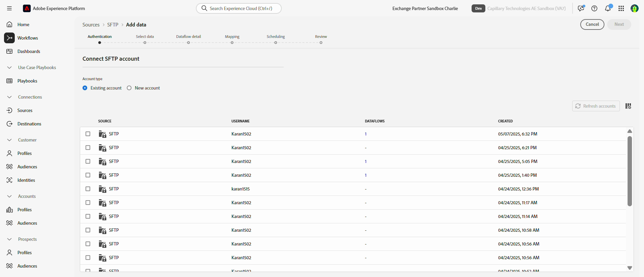Click the table scroll down arrow
Screen dimensions: 644x277
coord(630,268)
